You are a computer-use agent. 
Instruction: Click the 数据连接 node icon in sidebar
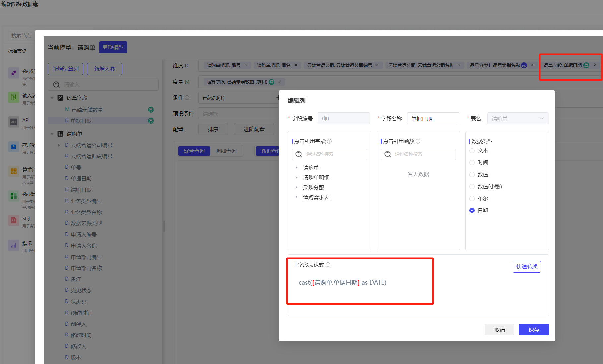click(x=14, y=73)
